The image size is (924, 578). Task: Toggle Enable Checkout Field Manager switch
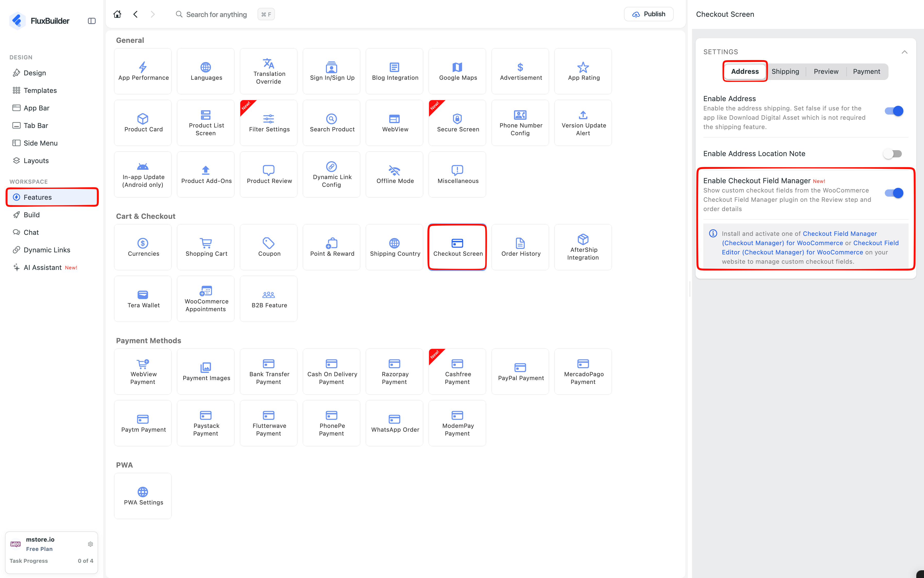pos(894,193)
